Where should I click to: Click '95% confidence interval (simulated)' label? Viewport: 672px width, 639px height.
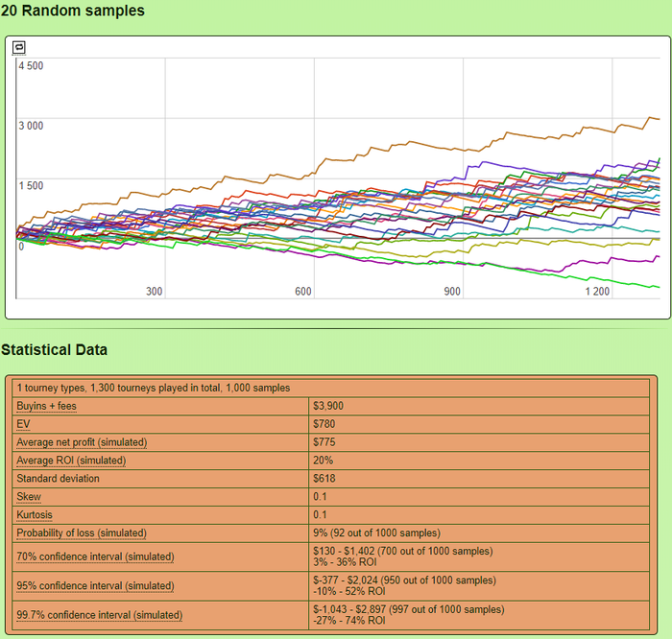click(95, 586)
